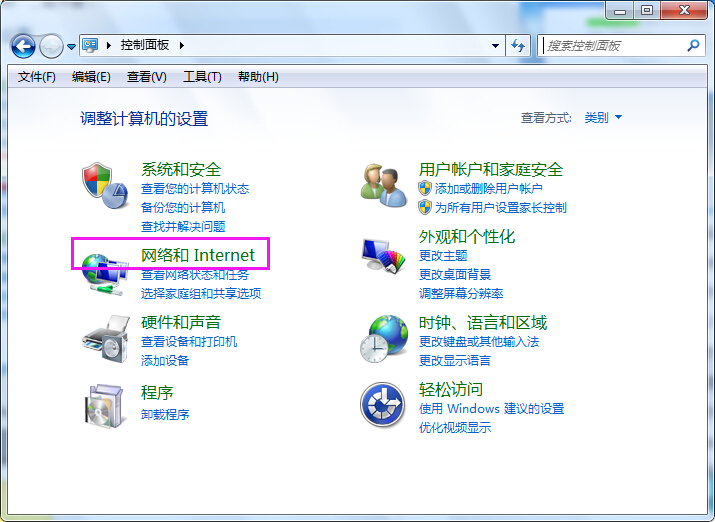The image size is (715, 522).
Task: Click 为所有用户设置家长控制 link
Action: click(501, 208)
